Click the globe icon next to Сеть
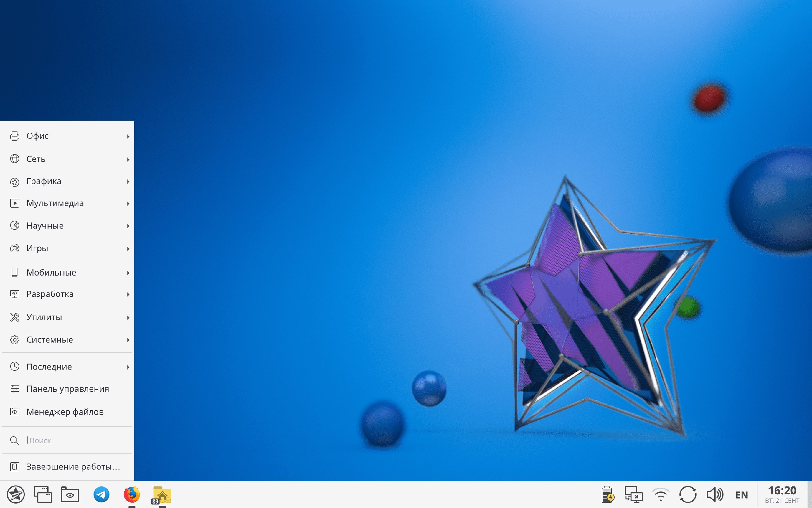The height and width of the screenshot is (508, 812). [14, 158]
